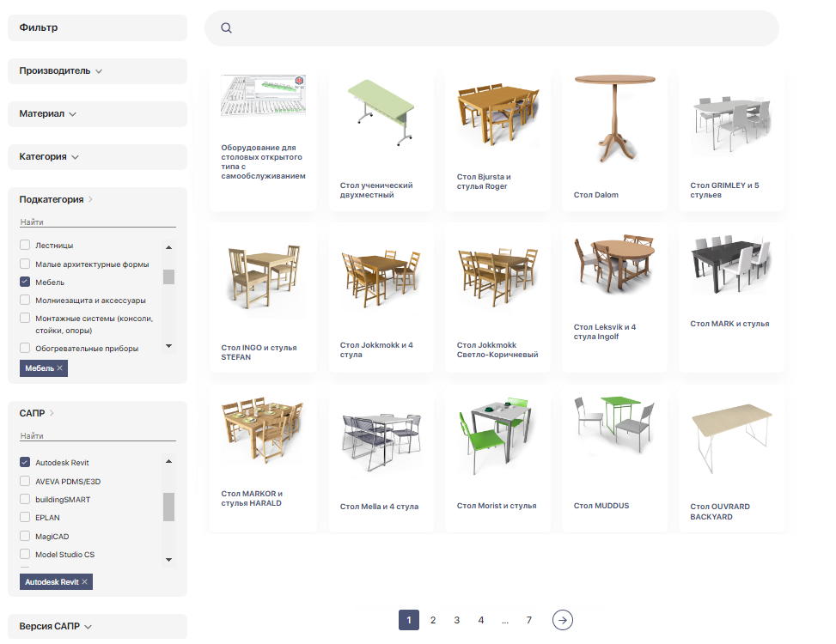The height and width of the screenshot is (644, 836).
Task: Expand the Производитель filter
Action: pos(98,71)
